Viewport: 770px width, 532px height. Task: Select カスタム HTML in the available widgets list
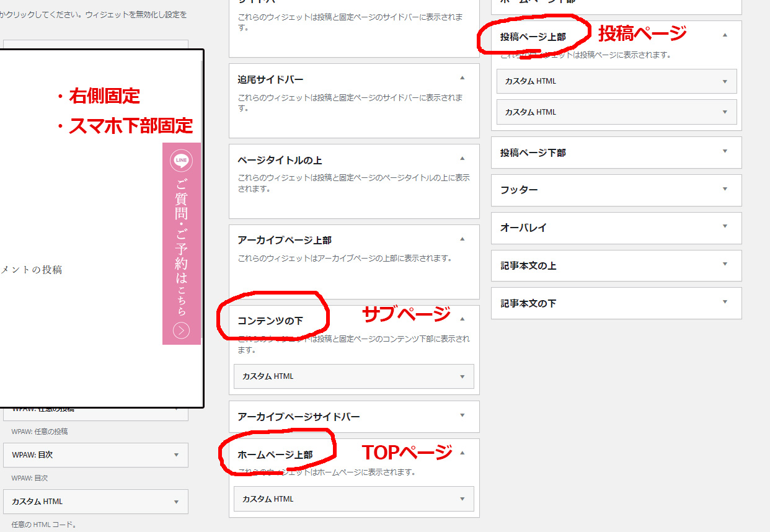pyautogui.click(x=95, y=502)
